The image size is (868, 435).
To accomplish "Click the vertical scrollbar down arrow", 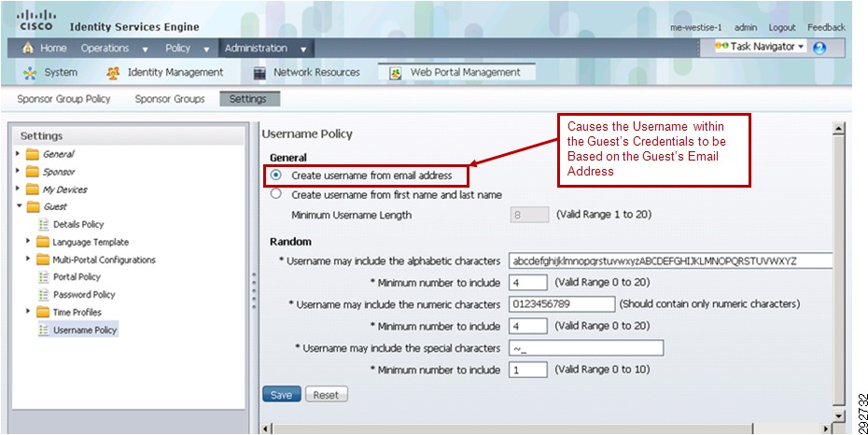I will point(839,415).
